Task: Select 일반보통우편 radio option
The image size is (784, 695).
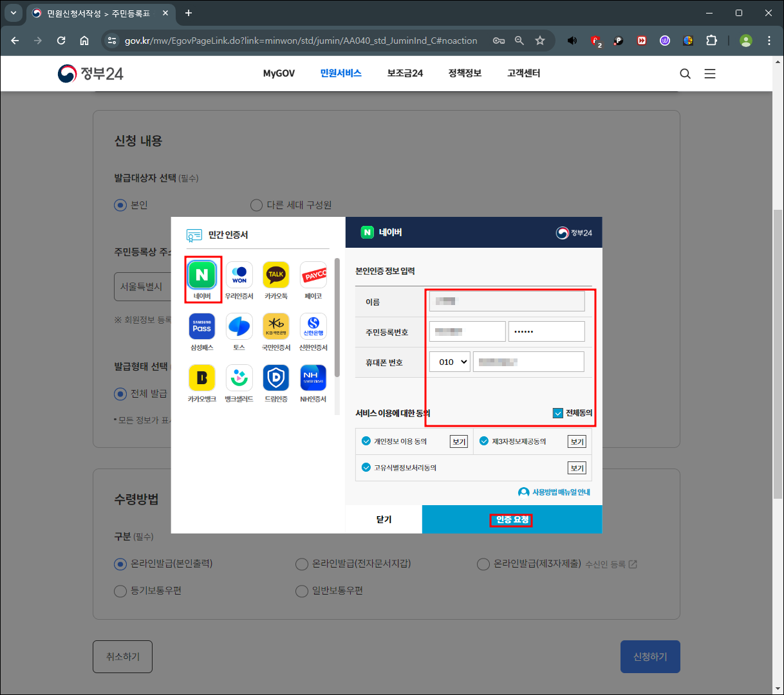Action: tap(302, 591)
